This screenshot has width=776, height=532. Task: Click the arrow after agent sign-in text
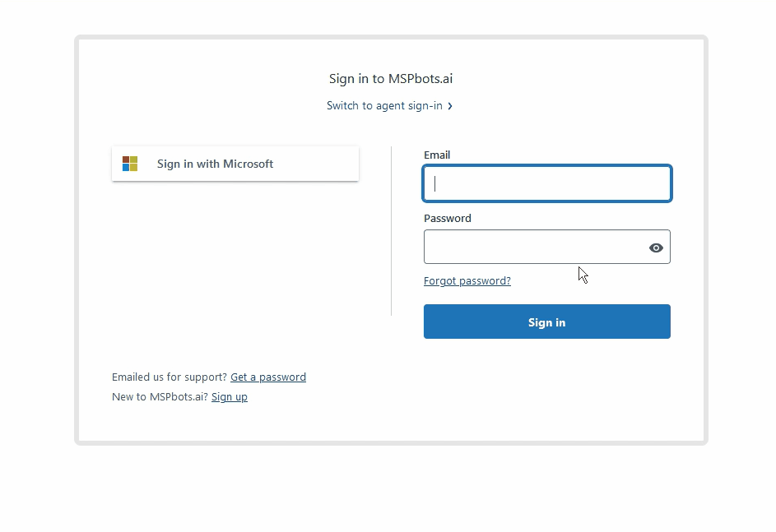click(x=449, y=105)
